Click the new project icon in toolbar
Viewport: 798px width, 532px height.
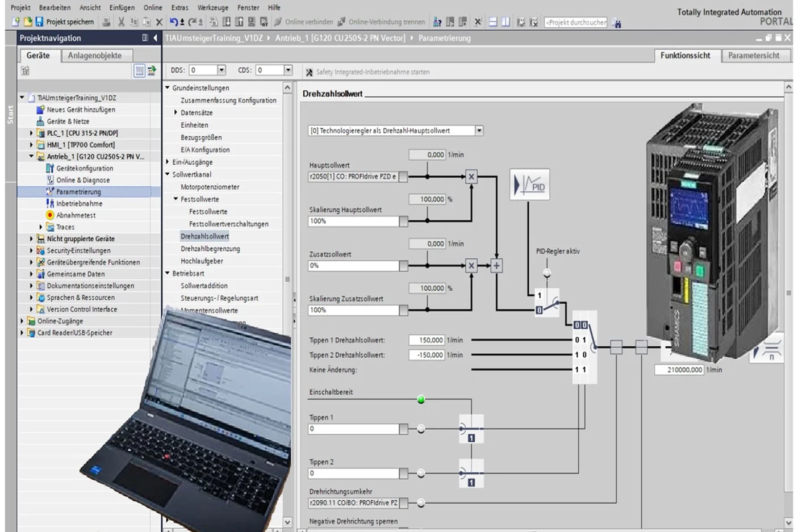pyautogui.click(x=16, y=22)
